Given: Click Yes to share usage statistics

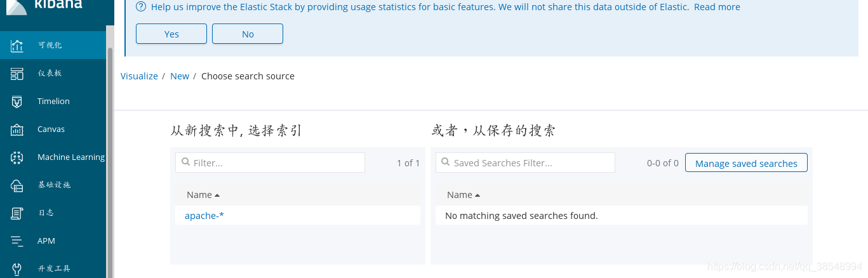Looking at the screenshot, I should point(171,34).
